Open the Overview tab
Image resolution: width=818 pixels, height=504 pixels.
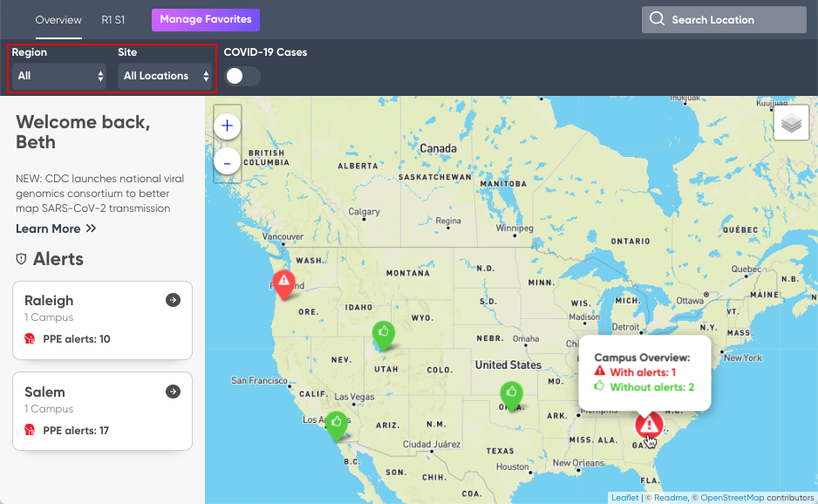[x=58, y=20]
